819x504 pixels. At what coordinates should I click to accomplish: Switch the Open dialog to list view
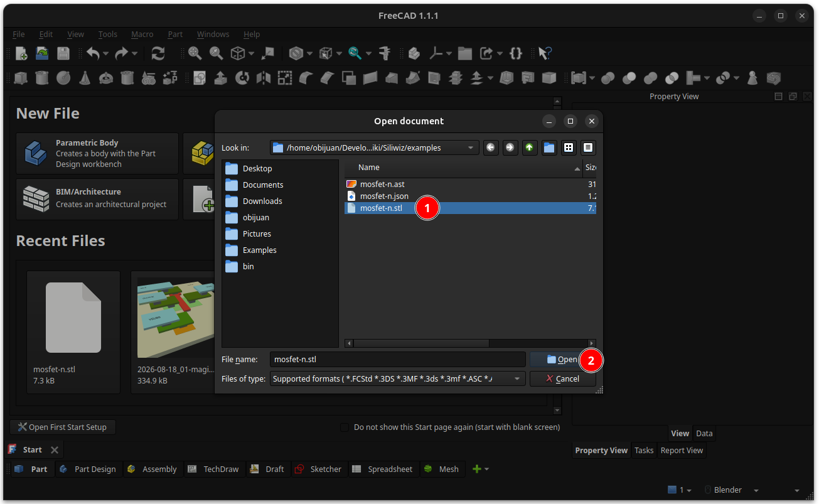pyautogui.click(x=569, y=147)
